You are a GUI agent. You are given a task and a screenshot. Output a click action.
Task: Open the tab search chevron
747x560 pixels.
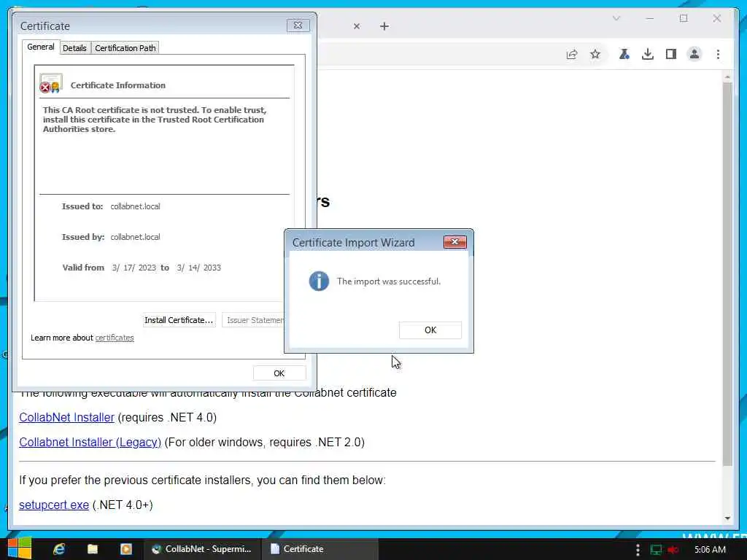(616, 18)
